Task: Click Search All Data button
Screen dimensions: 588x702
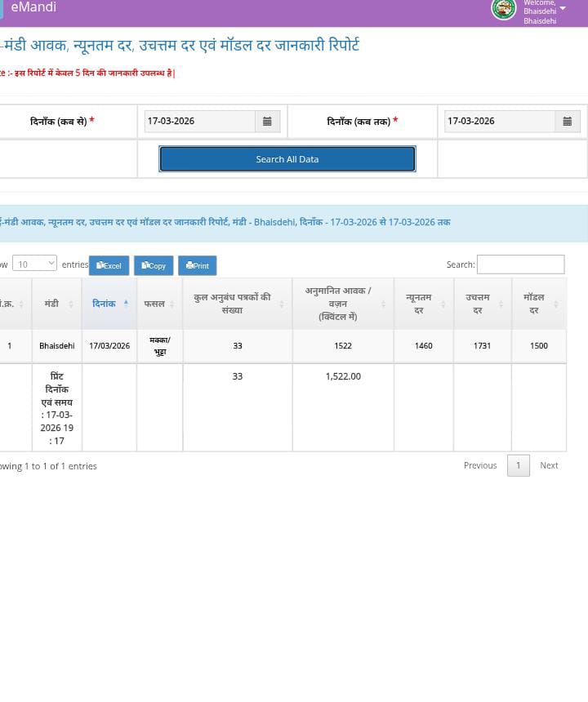Action: pyautogui.click(x=287, y=159)
